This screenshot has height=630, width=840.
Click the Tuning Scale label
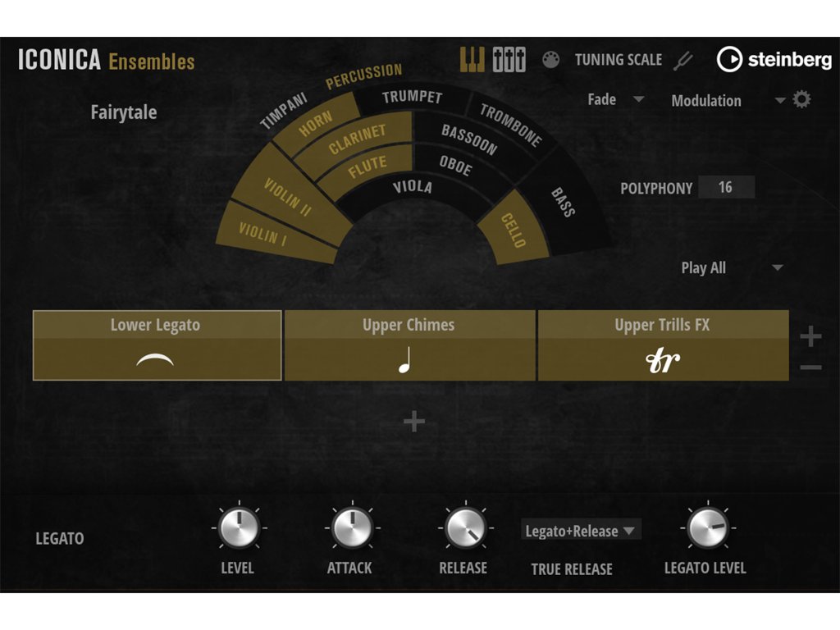618,60
